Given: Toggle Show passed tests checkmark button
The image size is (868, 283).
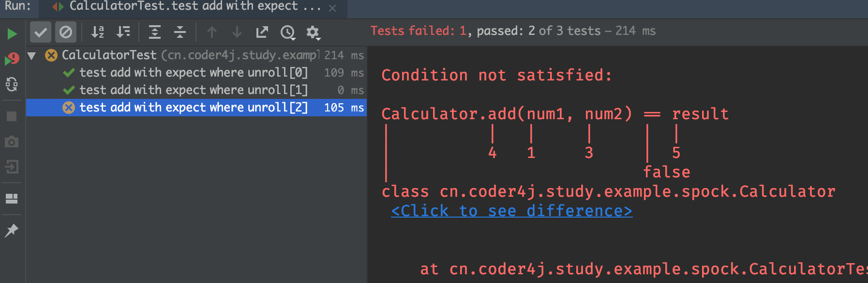Looking at the screenshot, I should point(41,32).
